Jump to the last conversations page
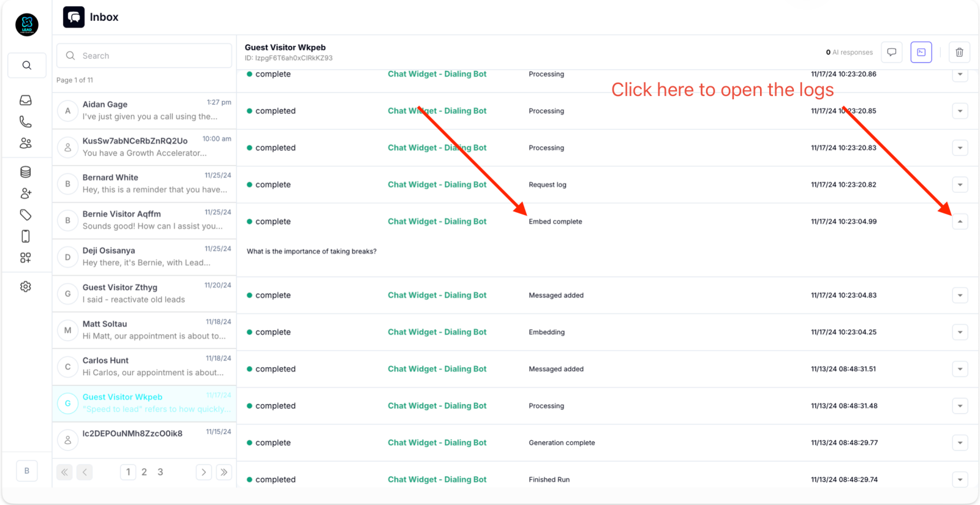This screenshot has width=980, height=505. [x=224, y=472]
